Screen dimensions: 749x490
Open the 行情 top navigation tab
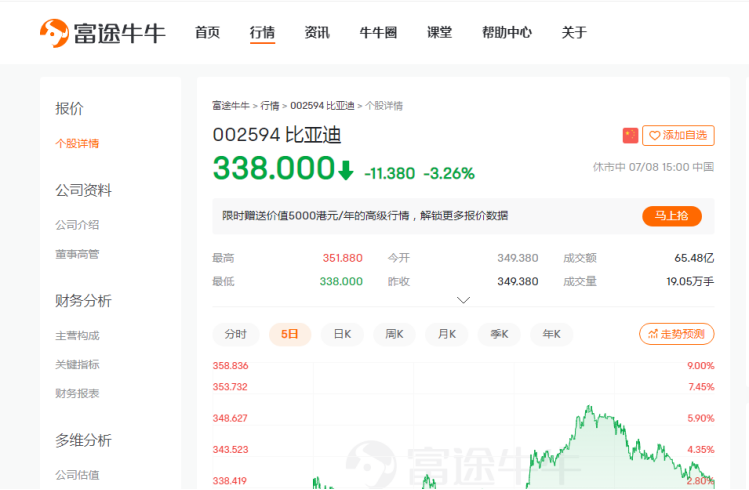(262, 32)
